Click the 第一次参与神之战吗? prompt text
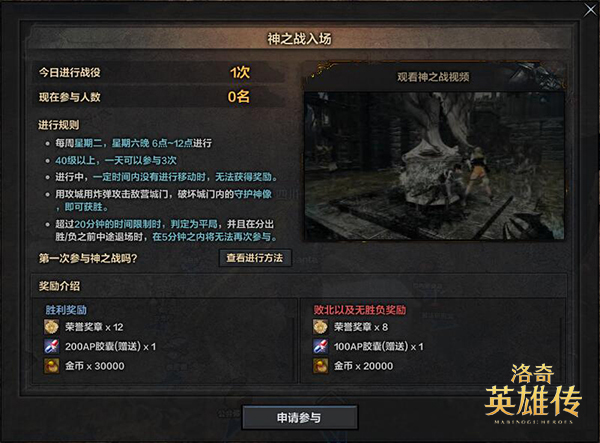The image size is (600, 443). [x=88, y=258]
